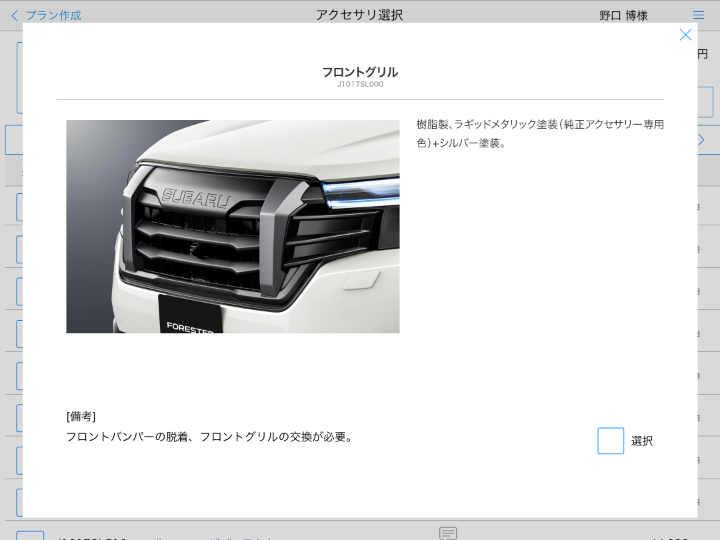
Task: Click the part number J1017SL000
Action: (x=360, y=84)
